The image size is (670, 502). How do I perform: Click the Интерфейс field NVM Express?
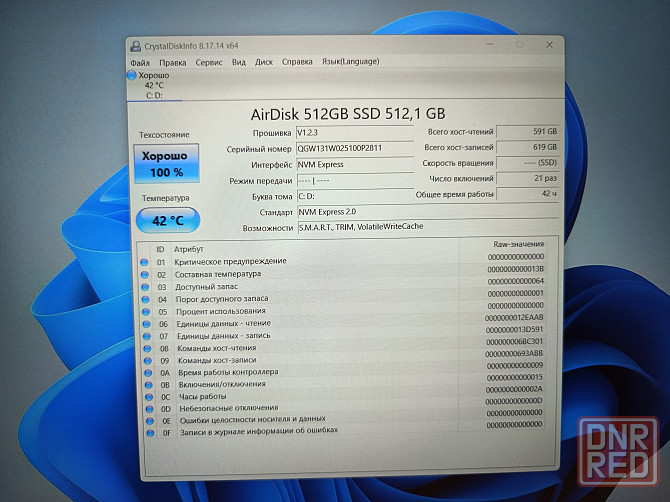pos(355,164)
